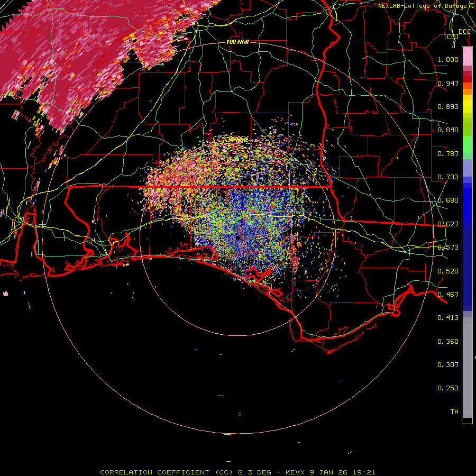Click the 100 NMI range ring label
Screen dimensions: 476x476
237,42
